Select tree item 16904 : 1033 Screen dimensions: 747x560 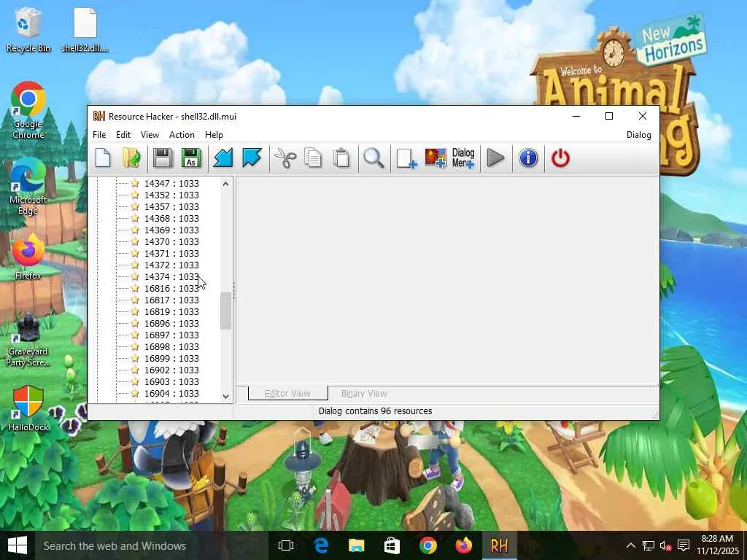tap(171, 393)
